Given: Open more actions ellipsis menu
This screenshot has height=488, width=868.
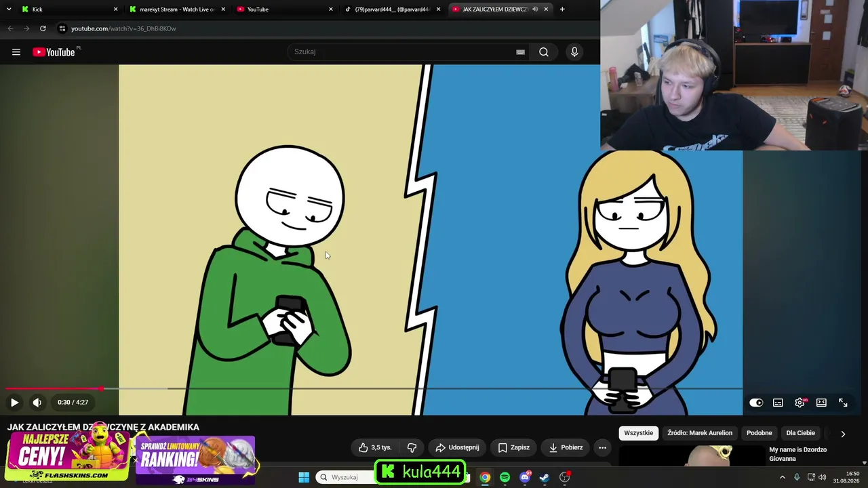Looking at the screenshot, I should pos(602,447).
